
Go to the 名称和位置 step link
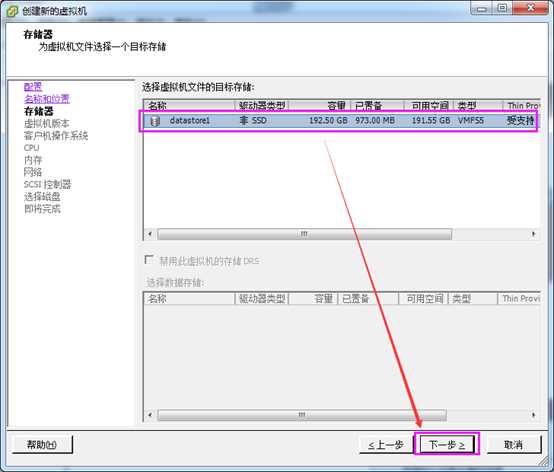point(47,99)
